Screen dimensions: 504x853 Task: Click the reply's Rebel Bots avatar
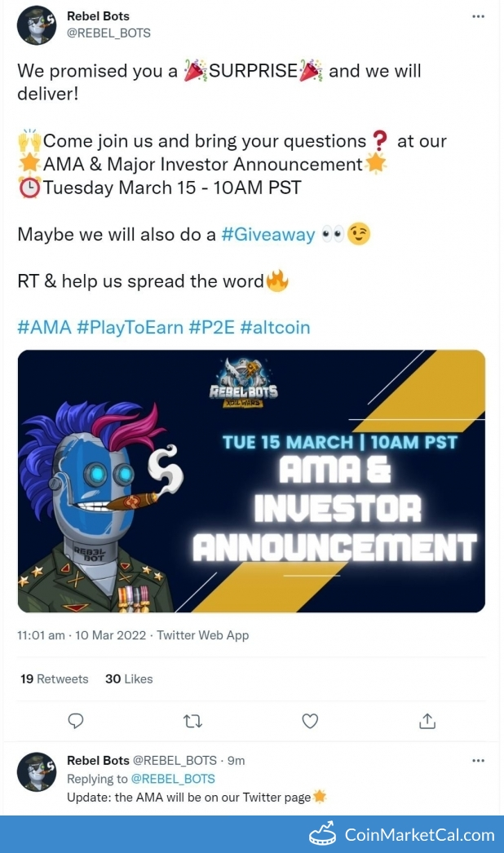[37, 771]
